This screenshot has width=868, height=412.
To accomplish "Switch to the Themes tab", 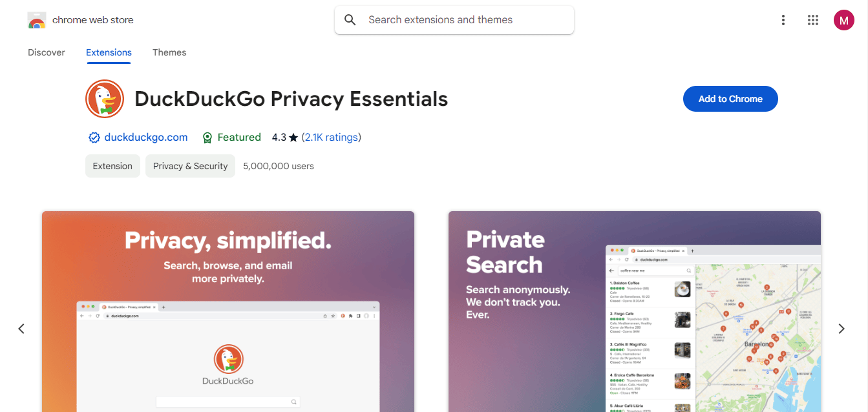I will click(x=169, y=52).
